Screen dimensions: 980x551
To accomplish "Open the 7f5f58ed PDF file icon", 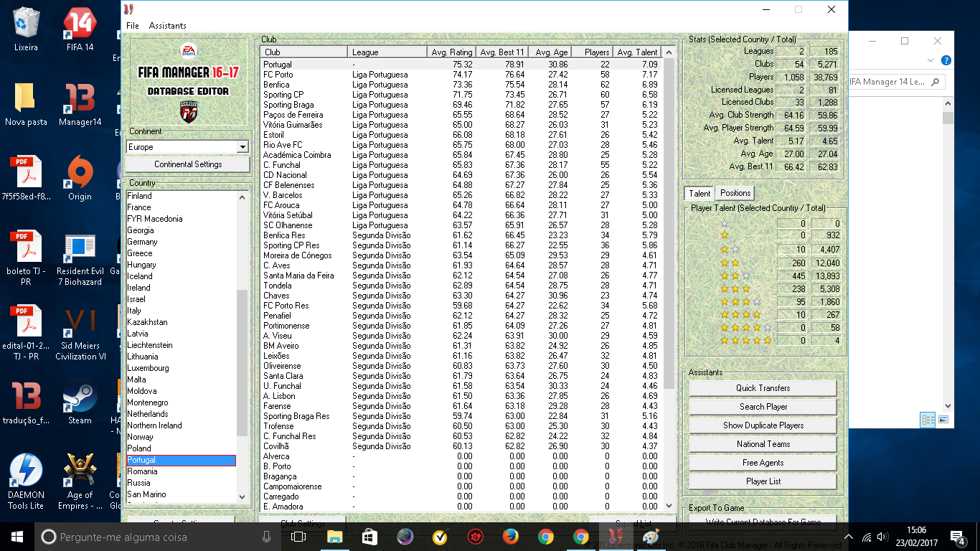I will (x=27, y=179).
